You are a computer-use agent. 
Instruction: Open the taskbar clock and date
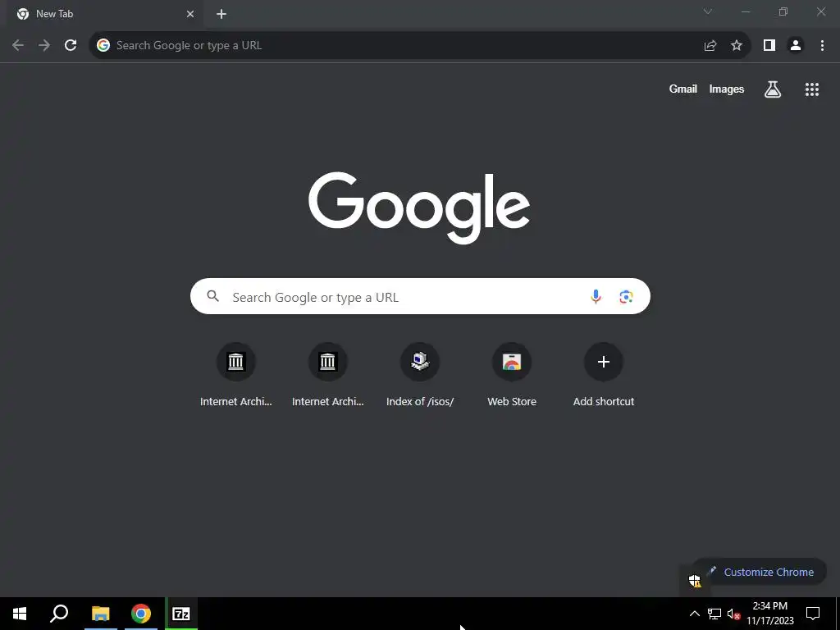pyautogui.click(x=769, y=614)
